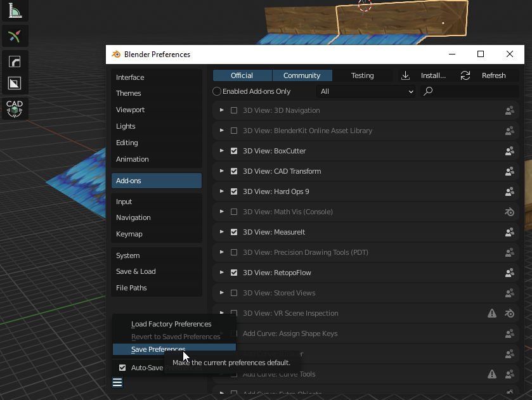Click the add-on search input field

pyautogui.click(x=470, y=92)
